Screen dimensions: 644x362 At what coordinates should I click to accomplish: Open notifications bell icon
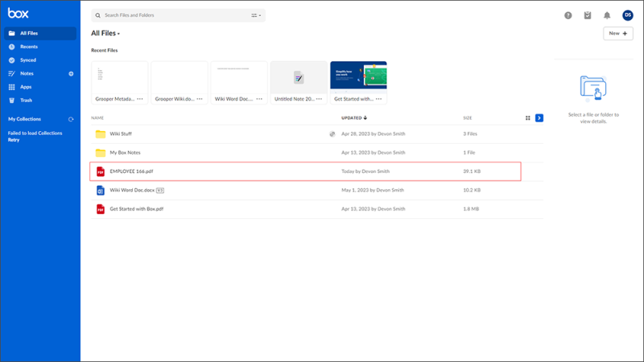(x=607, y=15)
